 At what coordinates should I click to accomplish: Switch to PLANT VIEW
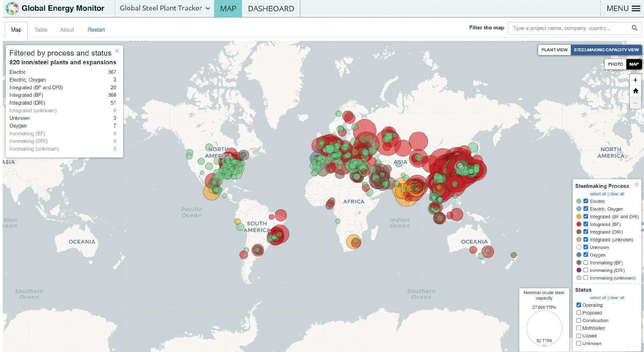tap(554, 50)
